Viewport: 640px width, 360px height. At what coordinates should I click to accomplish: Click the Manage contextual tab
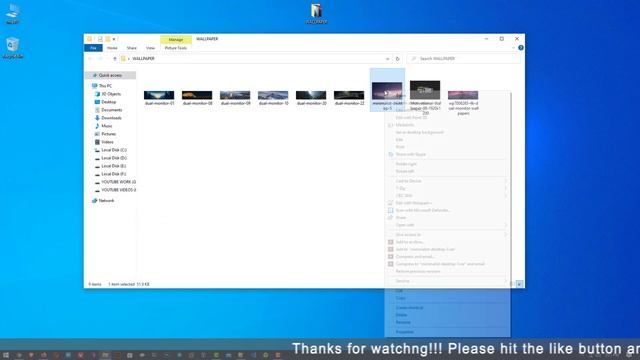click(x=176, y=40)
